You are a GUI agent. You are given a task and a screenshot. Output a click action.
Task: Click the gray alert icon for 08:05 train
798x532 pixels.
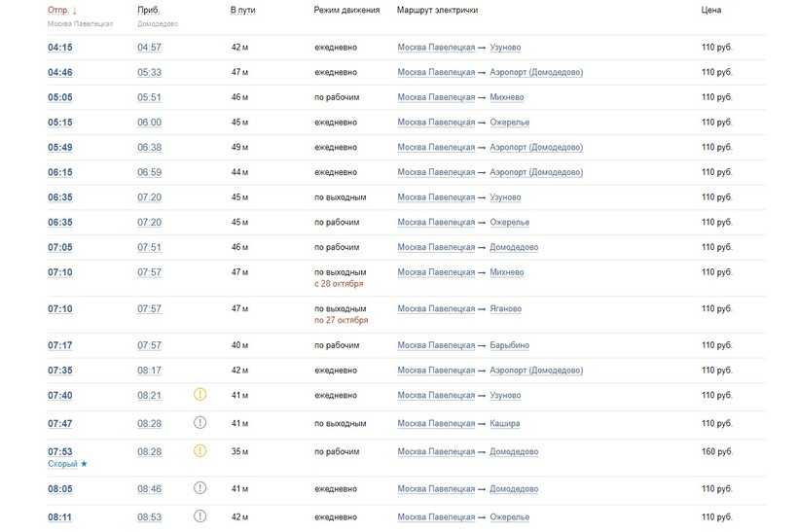tap(200, 488)
